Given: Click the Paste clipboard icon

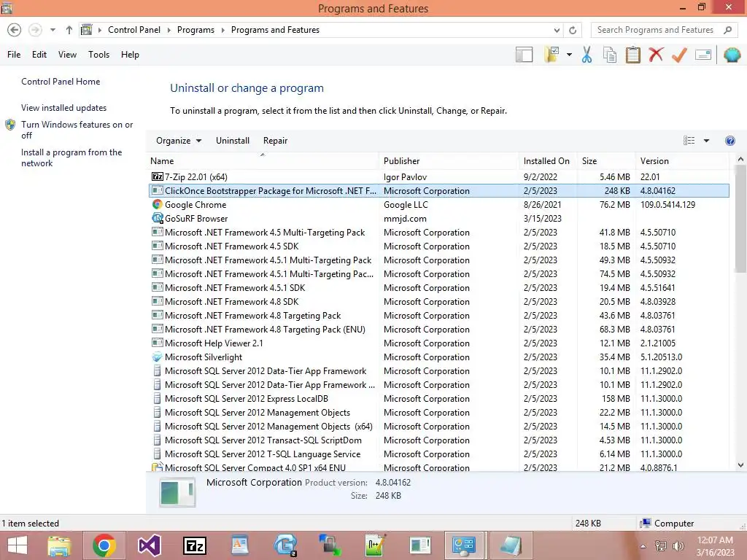Looking at the screenshot, I should pos(632,55).
